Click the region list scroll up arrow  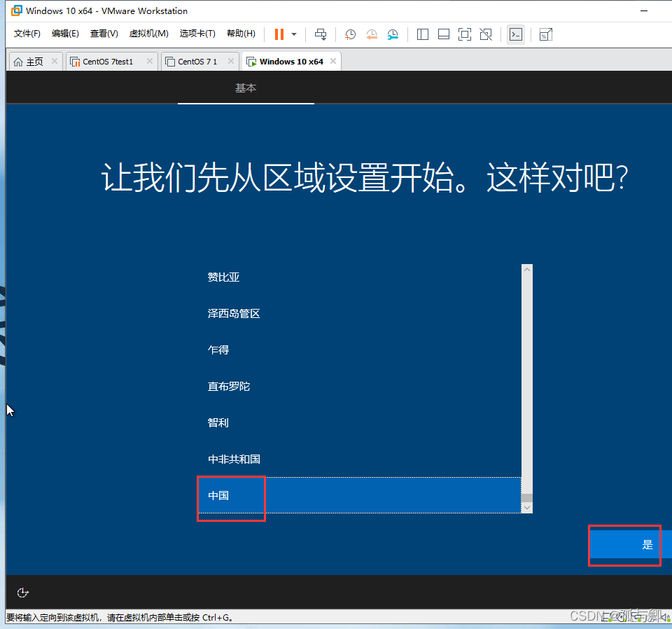pyautogui.click(x=527, y=269)
